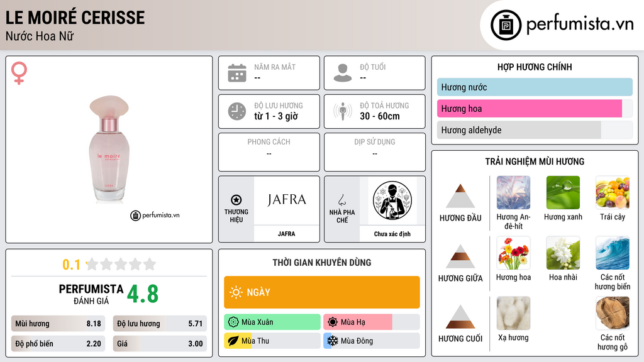The image size is (644, 362).
Task: Click the Hương xanh green leaf image
Action: (563, 193)
